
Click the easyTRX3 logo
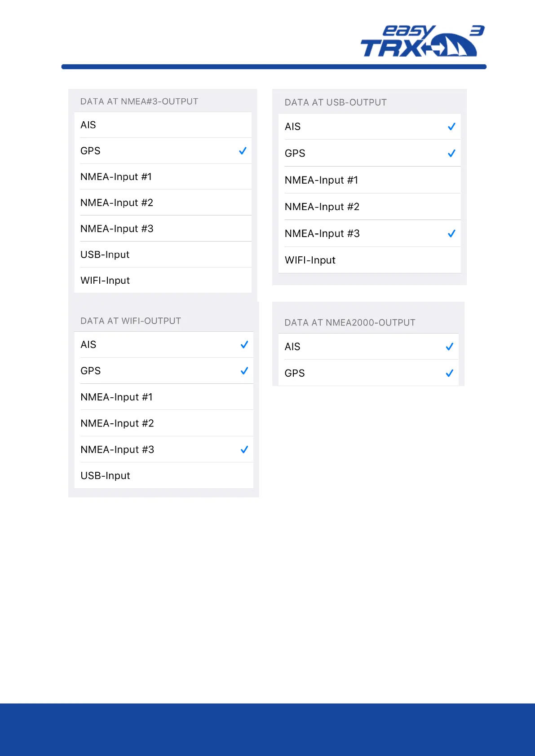(422, 41)
